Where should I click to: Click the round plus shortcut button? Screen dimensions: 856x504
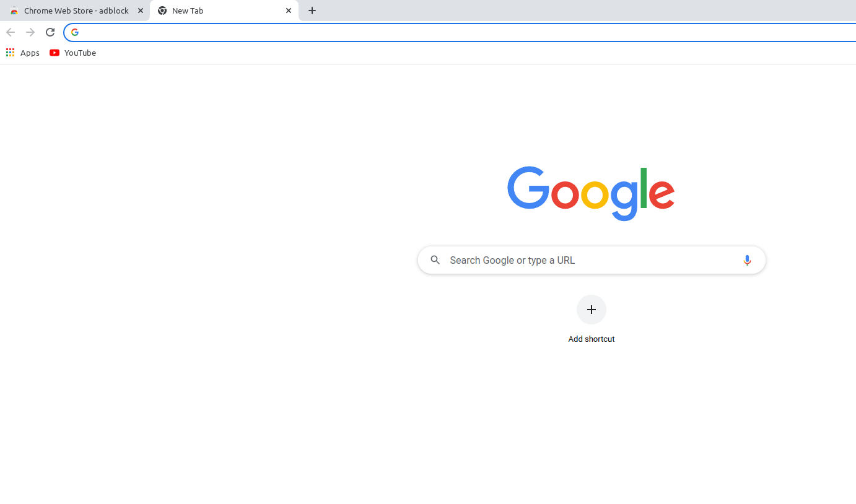592,310
